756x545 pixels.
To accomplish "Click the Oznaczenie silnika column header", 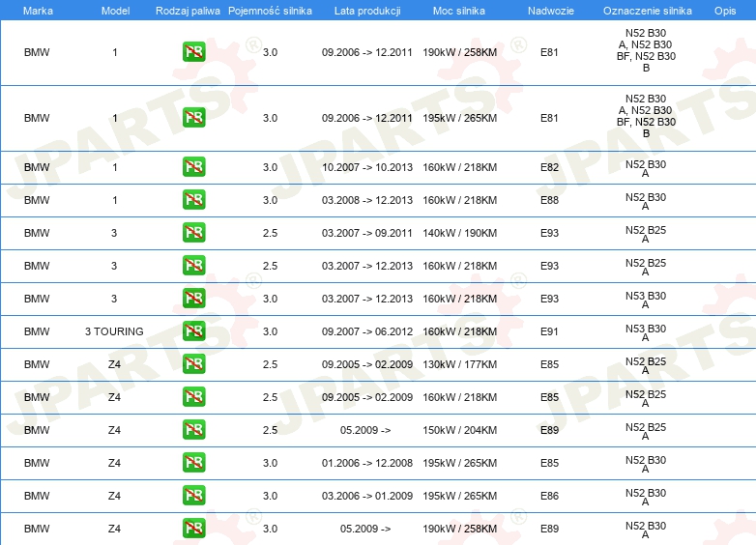I will pyautogui.click(x=647, y=11).
